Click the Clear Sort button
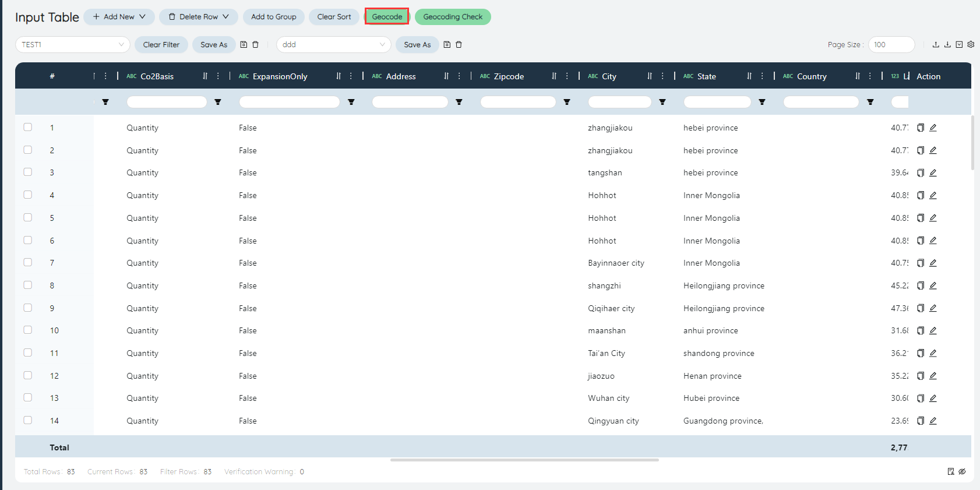980x490 pixels. point(334,17)
